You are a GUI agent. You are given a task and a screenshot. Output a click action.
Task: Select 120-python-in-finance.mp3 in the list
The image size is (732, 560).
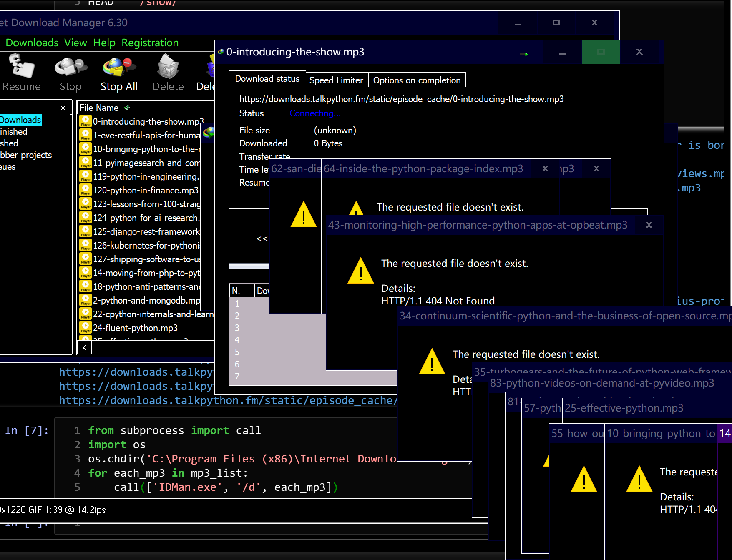coord(145,191)
